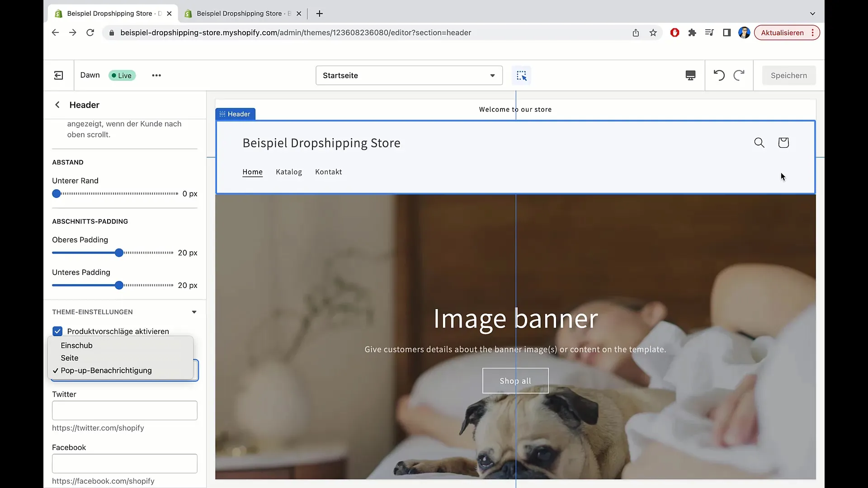The height and width of the screenshot is (488, 868).
Task: Click the Twitter input field
Action: [125, 411]
